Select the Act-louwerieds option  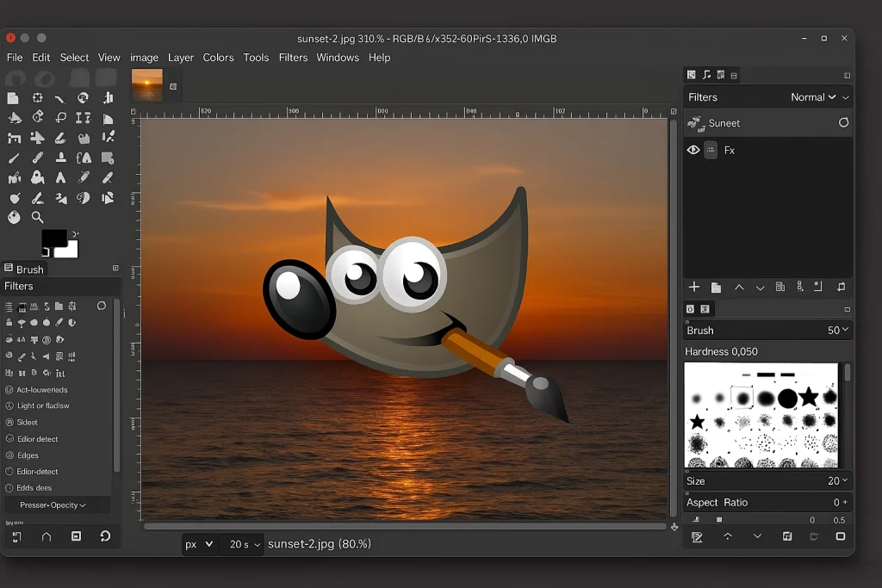(36, 390)
